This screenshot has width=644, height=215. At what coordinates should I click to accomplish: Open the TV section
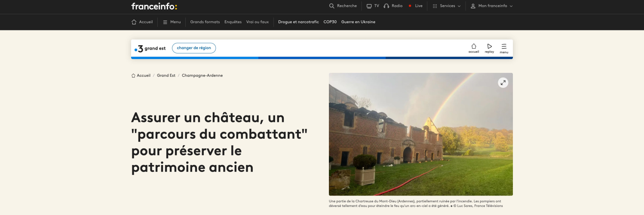(x=373, y=6)
